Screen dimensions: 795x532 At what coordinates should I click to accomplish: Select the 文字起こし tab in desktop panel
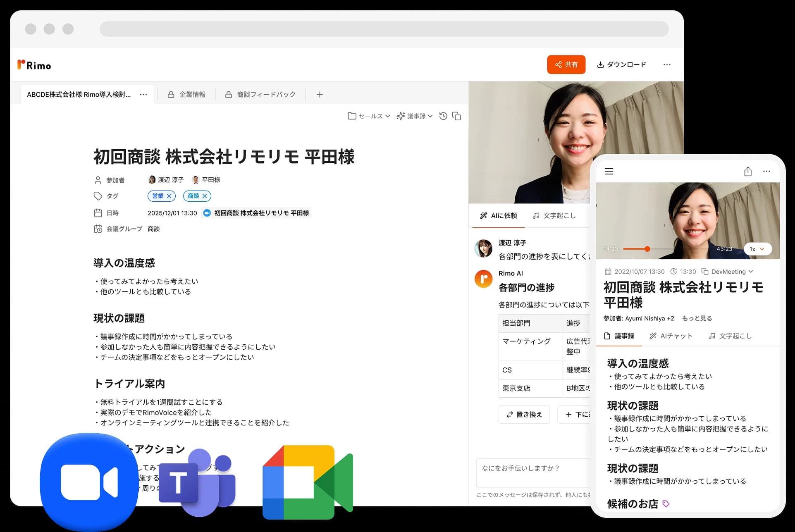click(x=554, y=216)
